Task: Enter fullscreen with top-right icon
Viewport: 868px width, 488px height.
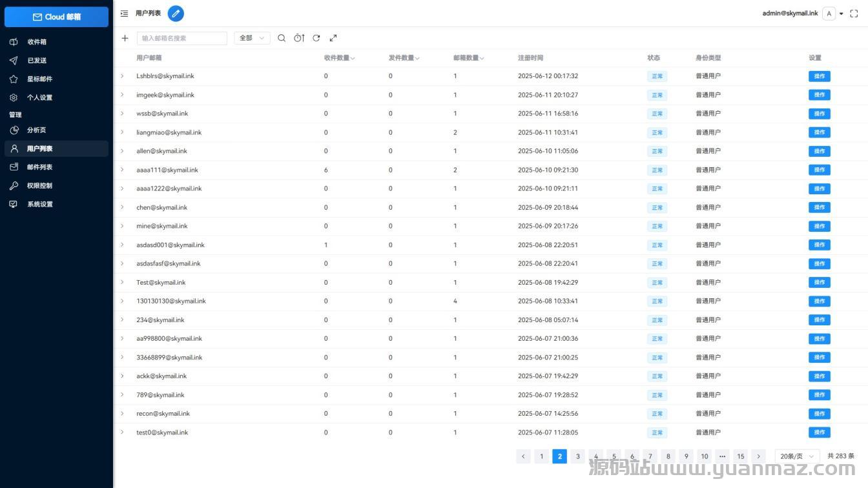Action: 854,14
